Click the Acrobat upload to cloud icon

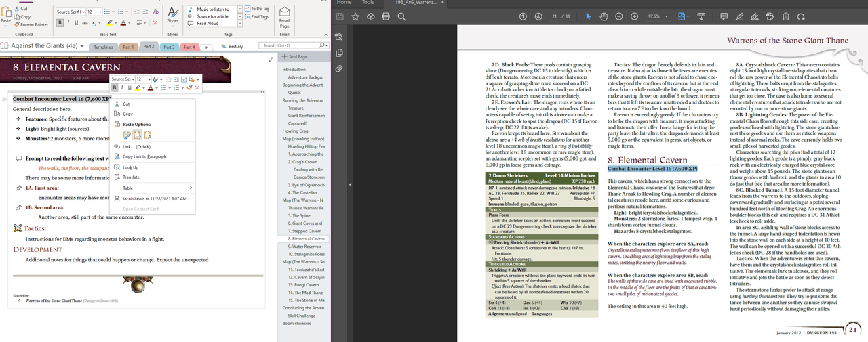pos(370,16)
